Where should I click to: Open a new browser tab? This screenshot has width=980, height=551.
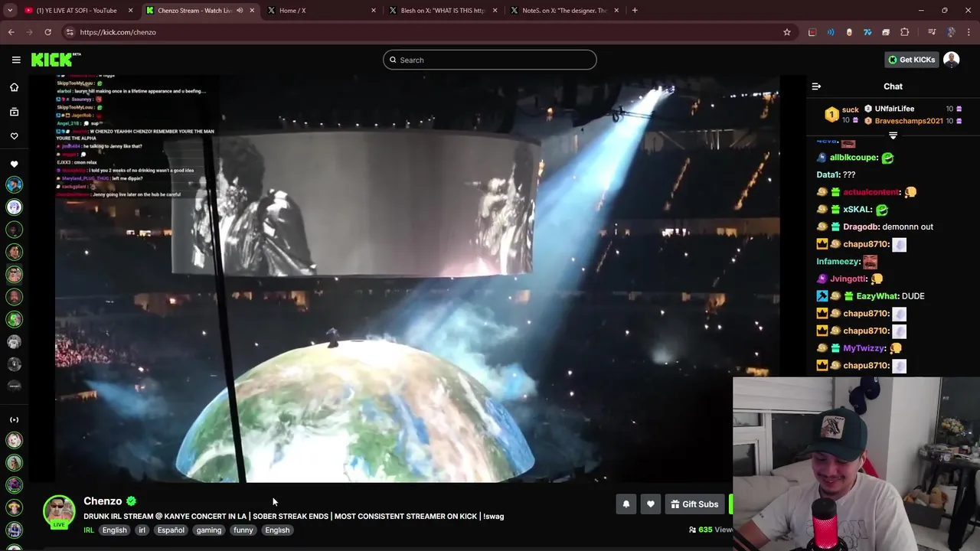(x=635, y=11)
